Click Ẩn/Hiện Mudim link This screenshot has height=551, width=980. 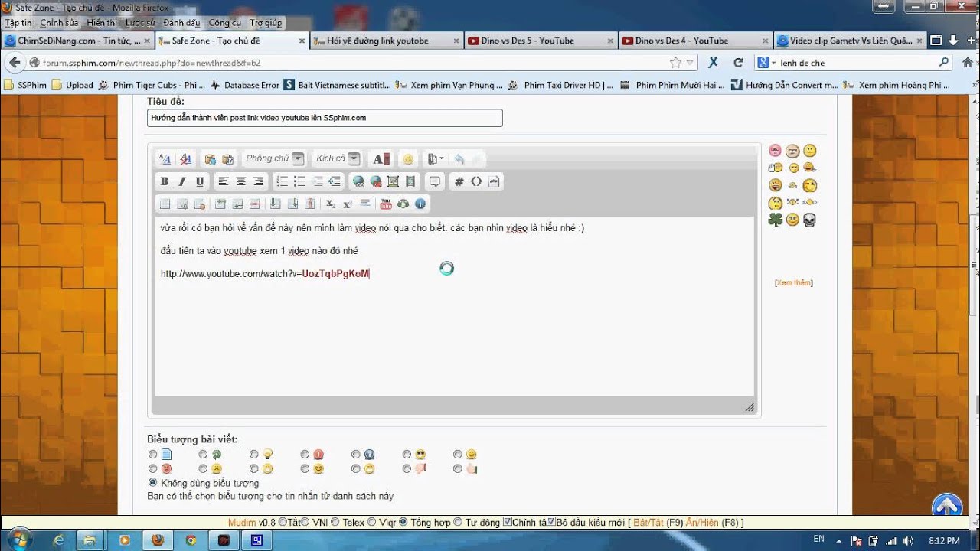(702, 523)
